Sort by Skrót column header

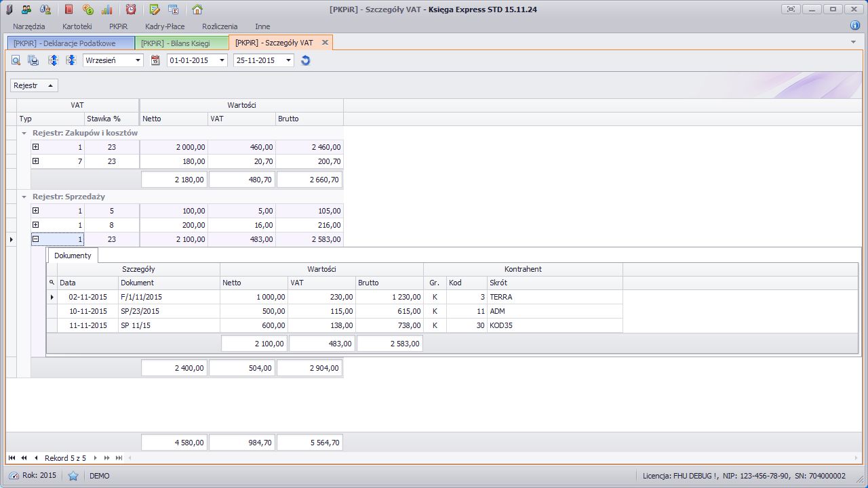[555, 283]
